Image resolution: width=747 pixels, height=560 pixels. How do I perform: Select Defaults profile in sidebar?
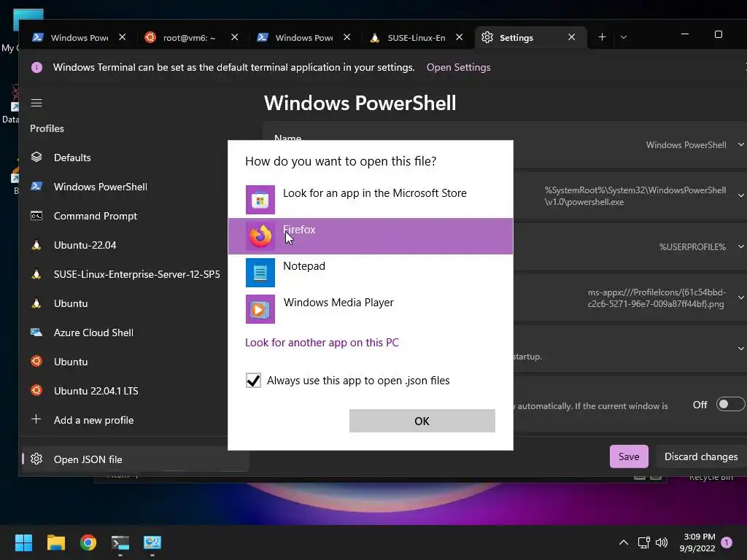click(133, 157)
